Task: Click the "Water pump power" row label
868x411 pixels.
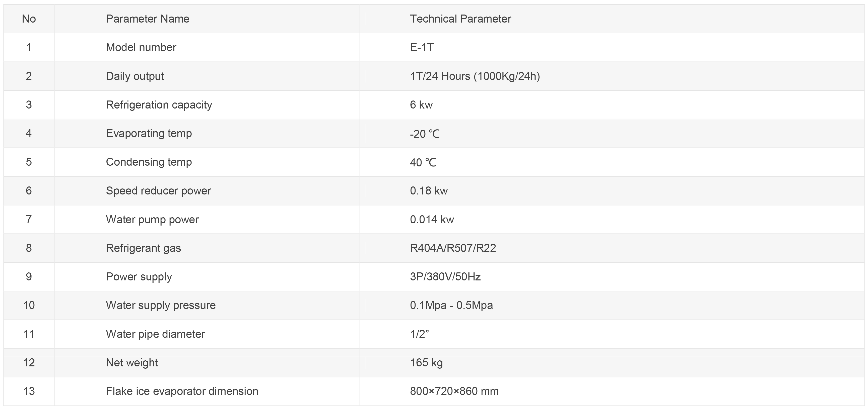Action: pos(152,220)
